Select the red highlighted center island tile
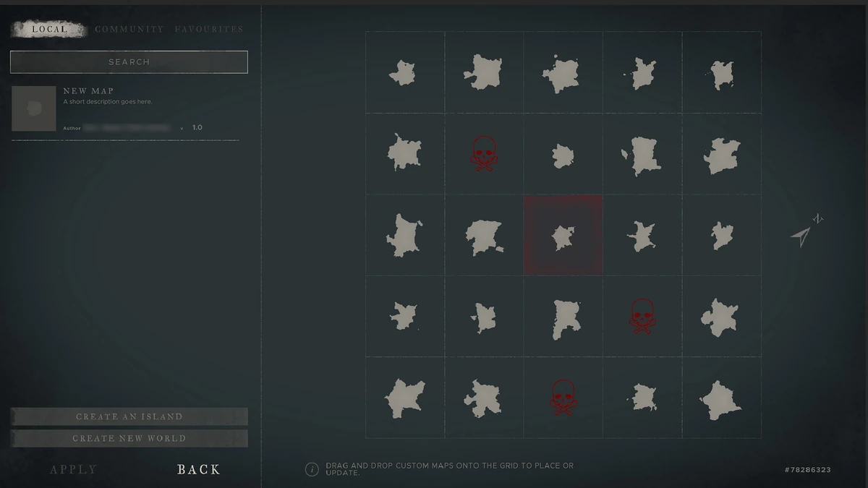The height and width of the screenshot is (488, 868). point(563,235)
